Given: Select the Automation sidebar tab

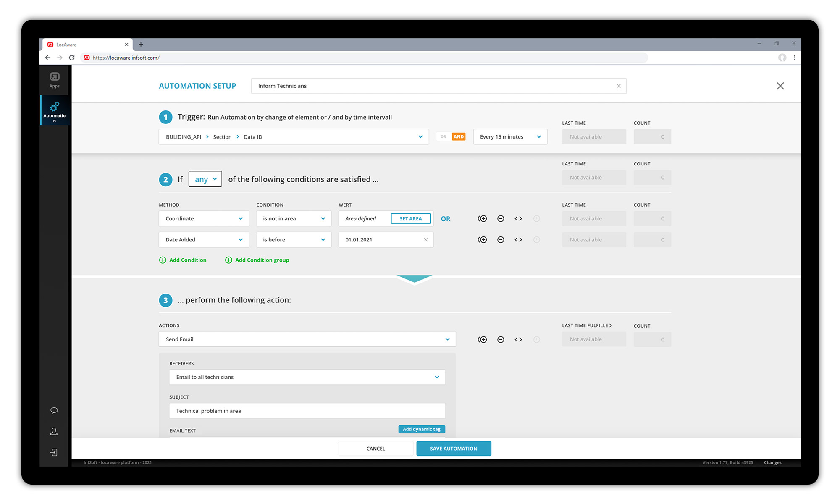Looking at the screenshot, I should tap(55, 111).
